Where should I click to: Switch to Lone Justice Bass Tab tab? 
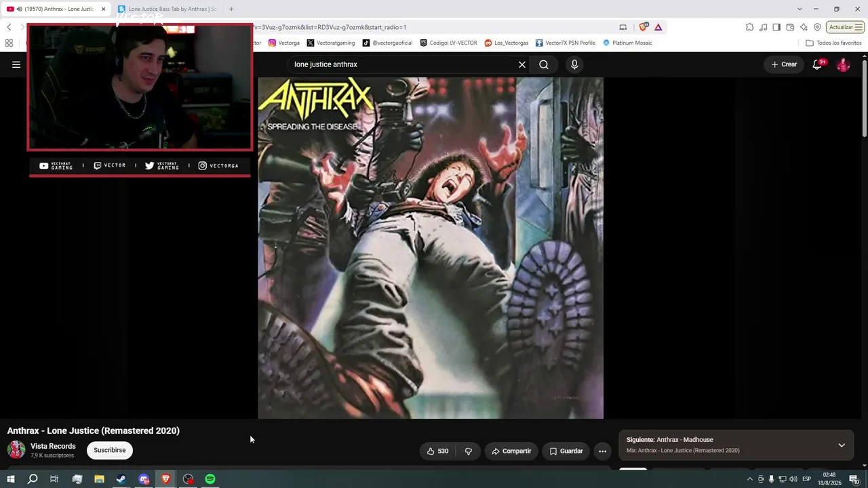click(167, 9)
